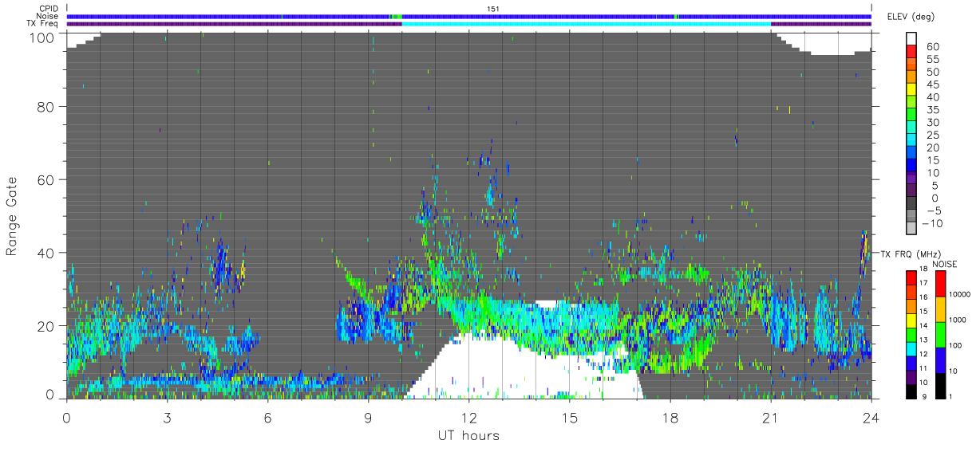980x452 pixels.
Task: Select the cyan 12–13 segment of TX FRQ colorbar
Action: click(911, 348)
